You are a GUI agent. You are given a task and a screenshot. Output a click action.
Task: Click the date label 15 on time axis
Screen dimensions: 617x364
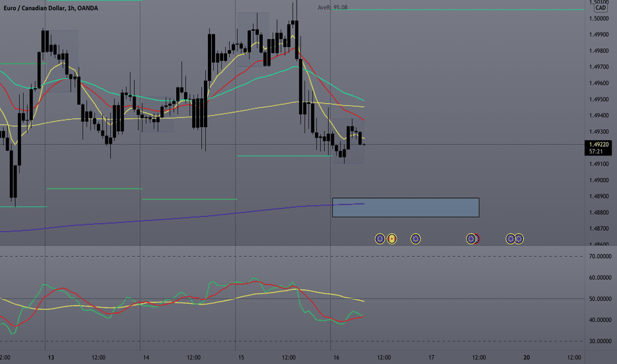coord(241,357)
